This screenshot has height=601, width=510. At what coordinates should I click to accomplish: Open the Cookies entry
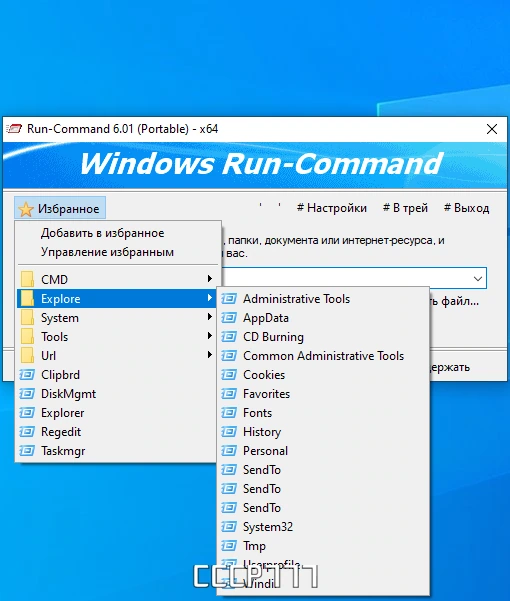point(323,375)
